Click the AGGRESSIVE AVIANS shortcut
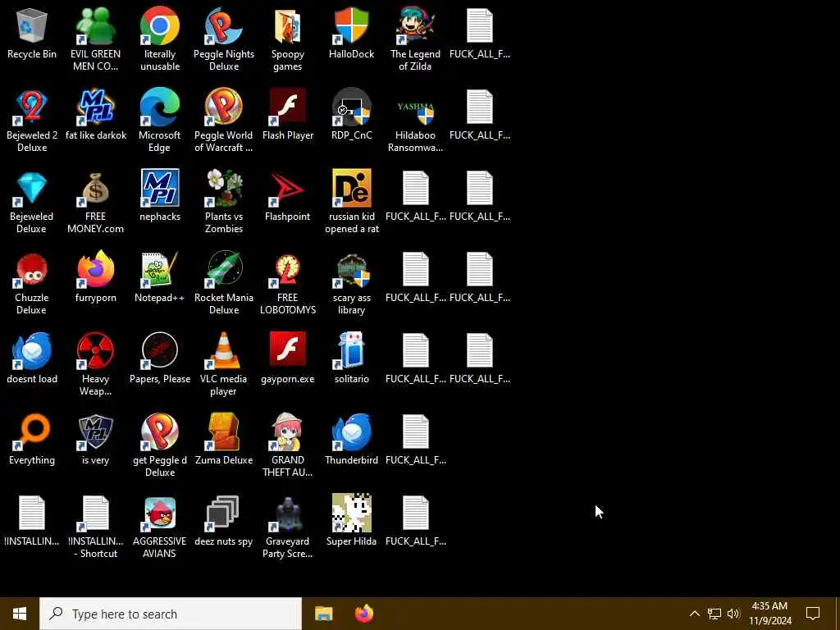Viewport: 840px width, 630px height. coord(160,527)
